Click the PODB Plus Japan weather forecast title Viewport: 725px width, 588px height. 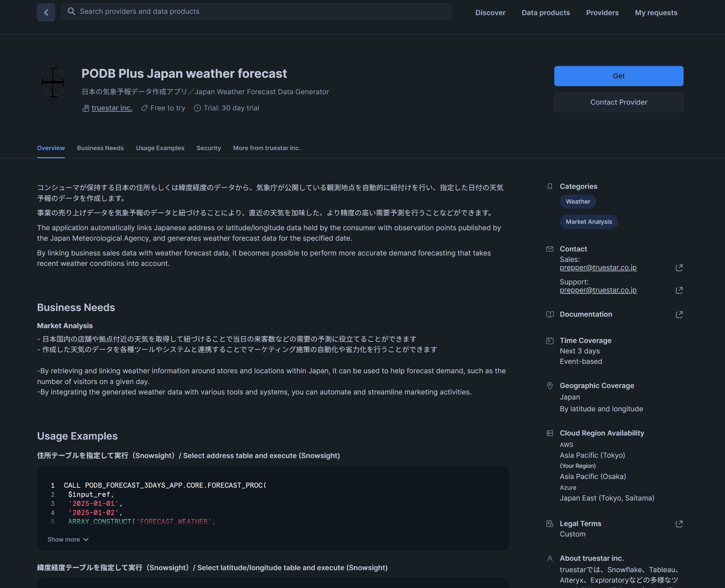pyautogui.click(x=184, y=73)
